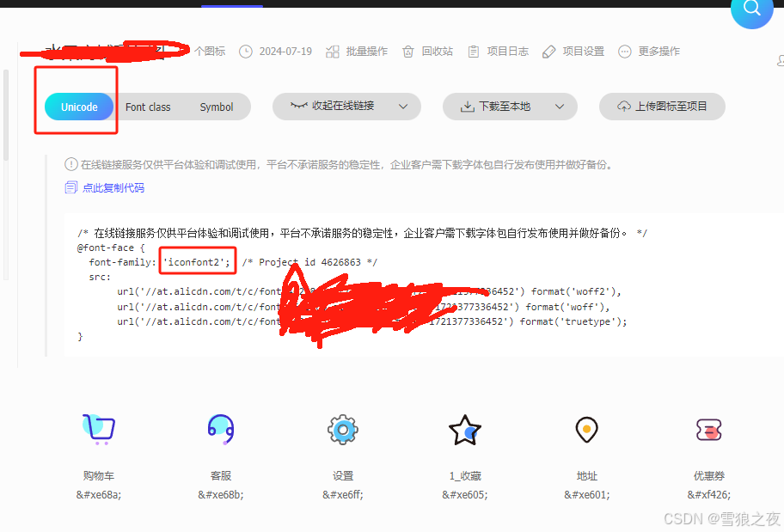Viewport: 784px width, 532px height.
Task: Select the 地址 location pin icon
Action: (587, 430)
